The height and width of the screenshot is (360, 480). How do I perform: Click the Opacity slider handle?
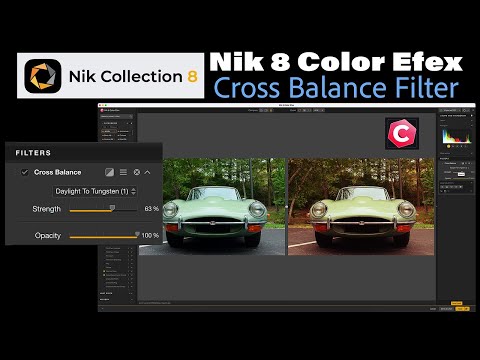[137, 235]
